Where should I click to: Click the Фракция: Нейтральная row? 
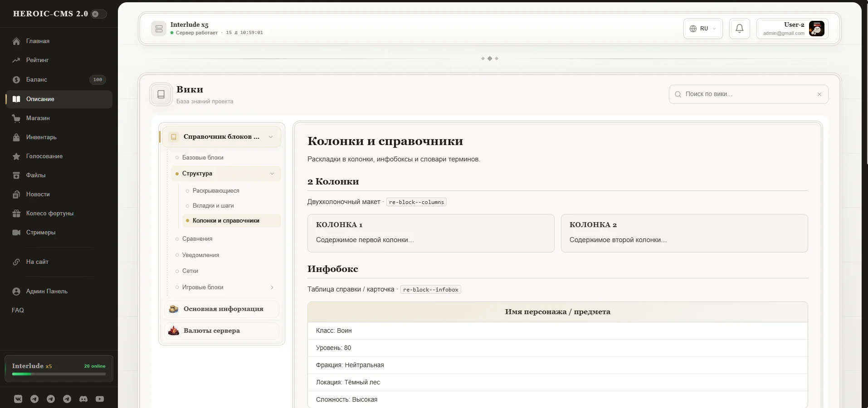(x=558, y=365)
